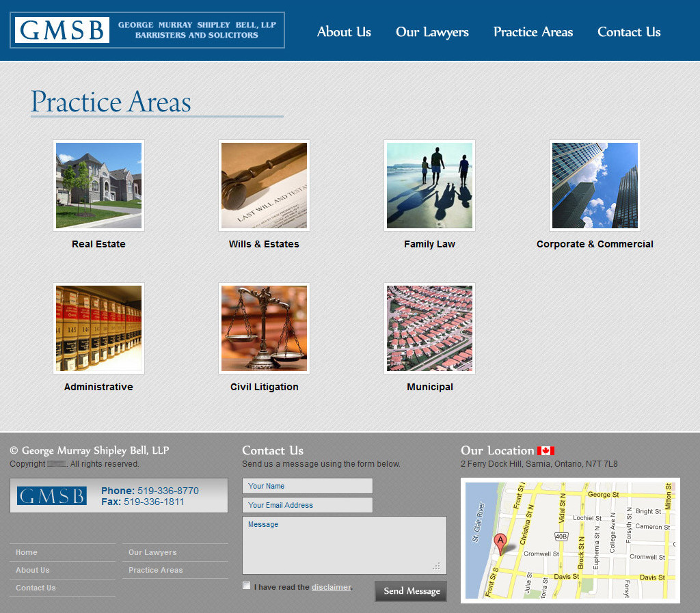Click inside the Message text area

tap(344, 545)
